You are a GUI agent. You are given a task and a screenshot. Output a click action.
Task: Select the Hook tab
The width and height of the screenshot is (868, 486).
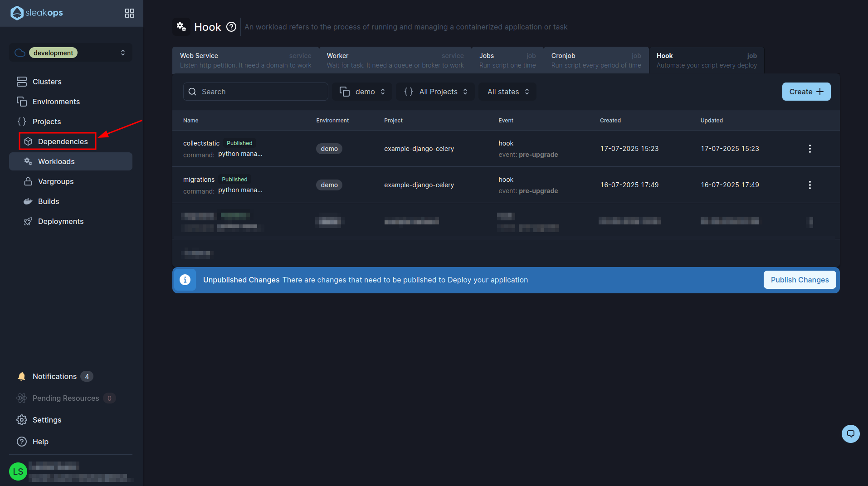pos(707,60)
